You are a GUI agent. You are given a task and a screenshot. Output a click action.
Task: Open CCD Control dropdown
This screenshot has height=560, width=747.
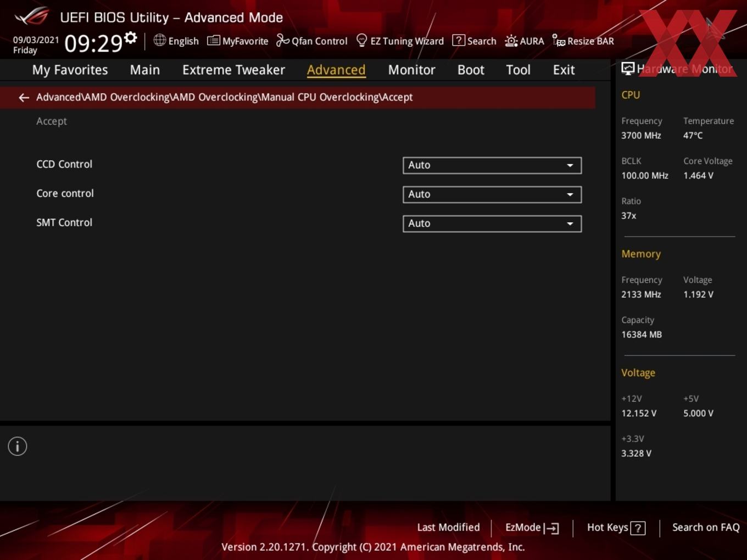[492, 165]
